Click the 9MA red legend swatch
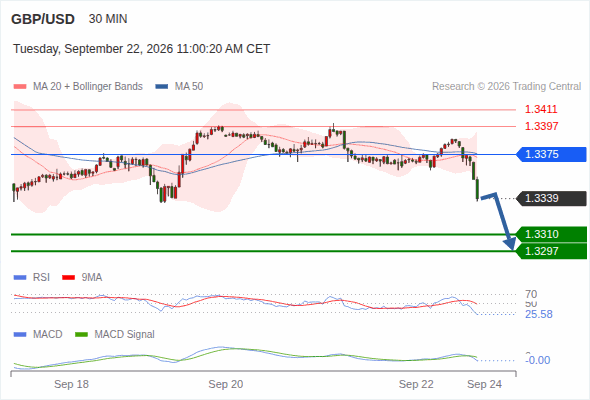The image size is (590, 400). pos(68,278)
